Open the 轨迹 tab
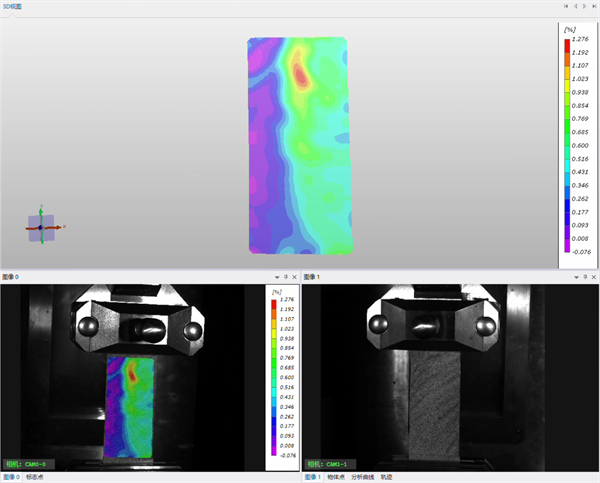Screen dimensions: 600x483 [386, 477]
